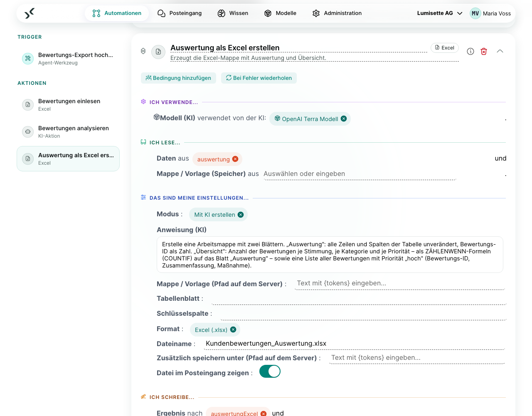Open the Modelle tab

click(280, 13)
